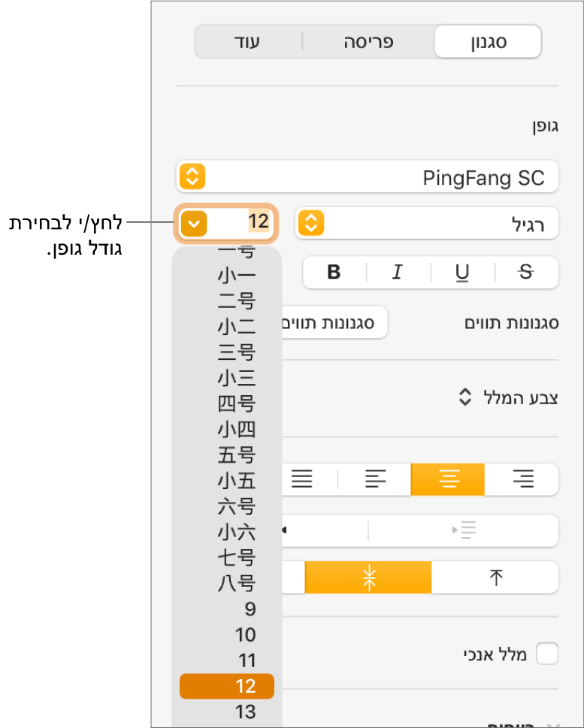Viewport: 584px width, 728px height.
Task: Align text to the left
Action: 375,479
